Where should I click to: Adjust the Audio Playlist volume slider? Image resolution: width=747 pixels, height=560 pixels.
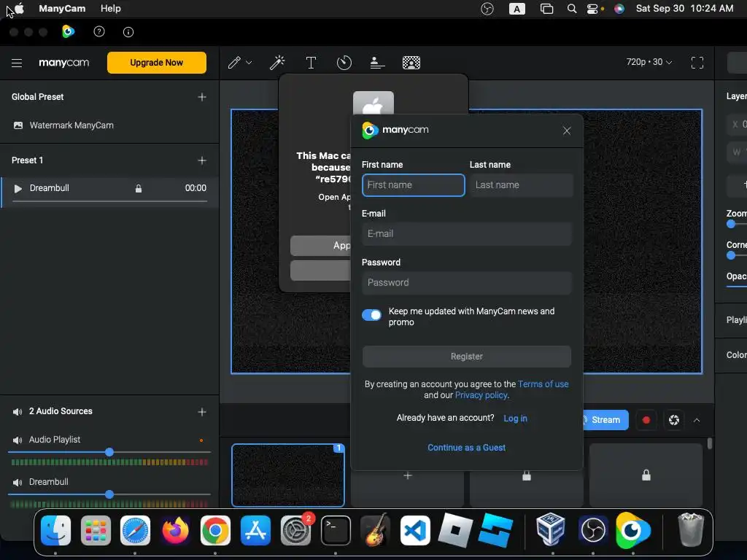pos(109,452)
